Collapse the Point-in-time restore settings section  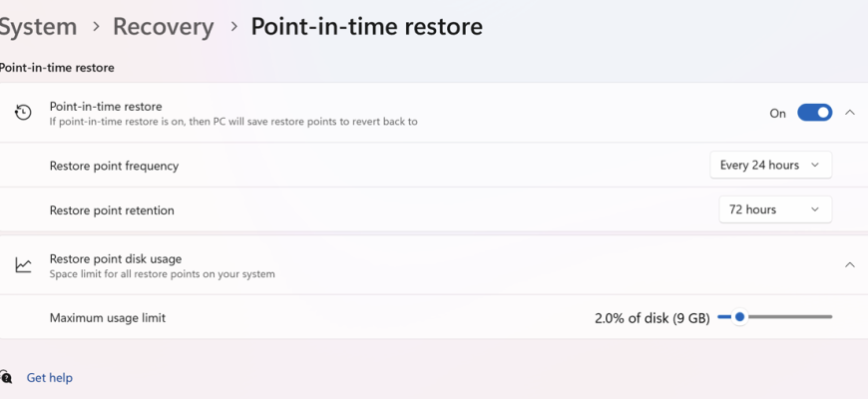850,113
